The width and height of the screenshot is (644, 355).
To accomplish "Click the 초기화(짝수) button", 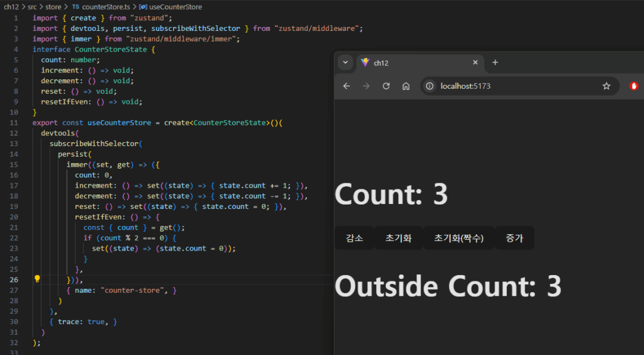I will point(458,239).
